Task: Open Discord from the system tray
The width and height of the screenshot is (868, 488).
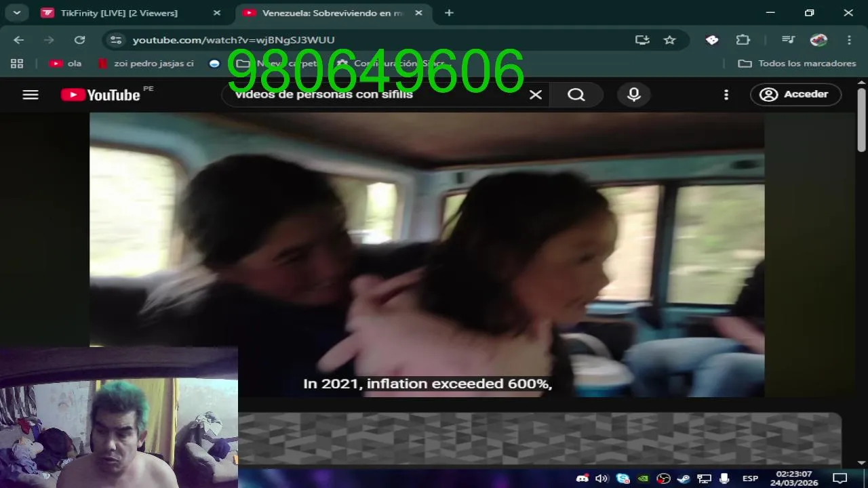Action: tap(582, 479)
